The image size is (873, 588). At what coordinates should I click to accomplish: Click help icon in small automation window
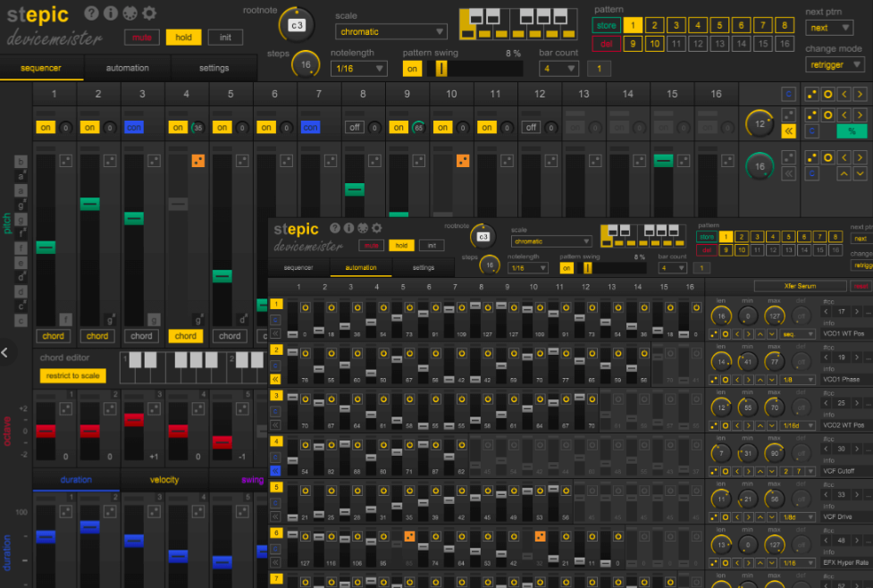coord(334,228)
